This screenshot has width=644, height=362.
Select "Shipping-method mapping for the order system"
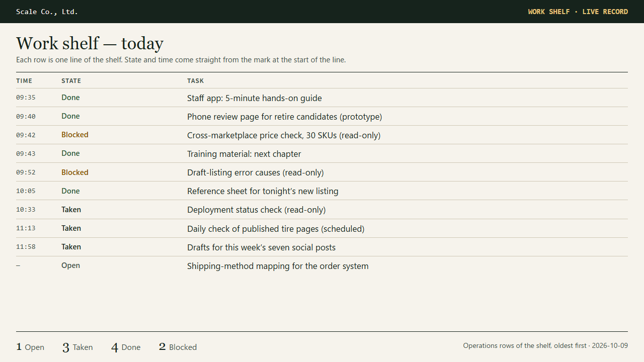pos(278,266)
